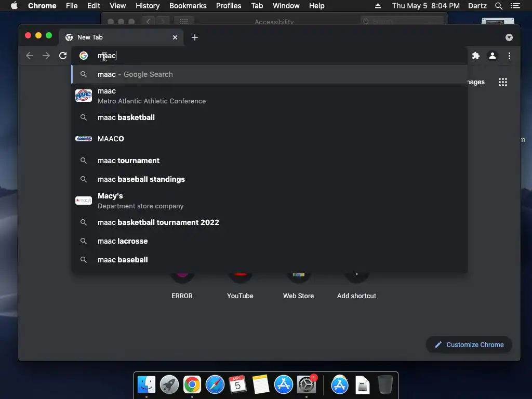
Task: Select the 'maac baseball standings' suggestion
Action: [x=270, y=179]
